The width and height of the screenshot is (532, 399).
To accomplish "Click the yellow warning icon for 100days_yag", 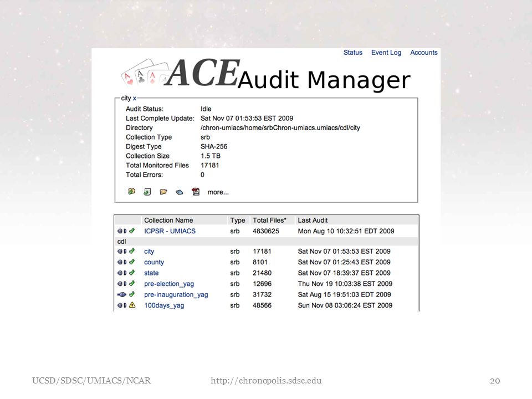I will [x=132, y=305].
